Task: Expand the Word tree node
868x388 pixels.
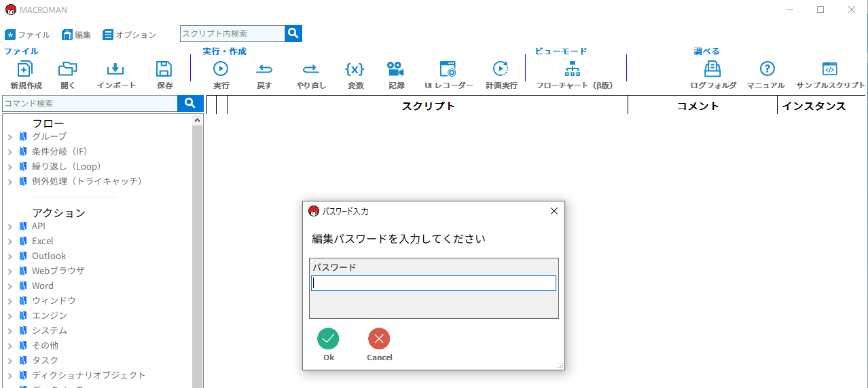Action: (x=10, y=286)
